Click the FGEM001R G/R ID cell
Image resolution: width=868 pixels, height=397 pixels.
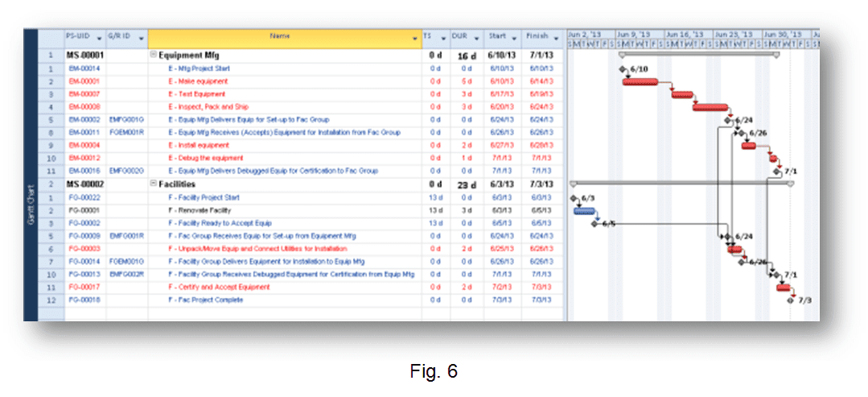[x=127, y=133]
